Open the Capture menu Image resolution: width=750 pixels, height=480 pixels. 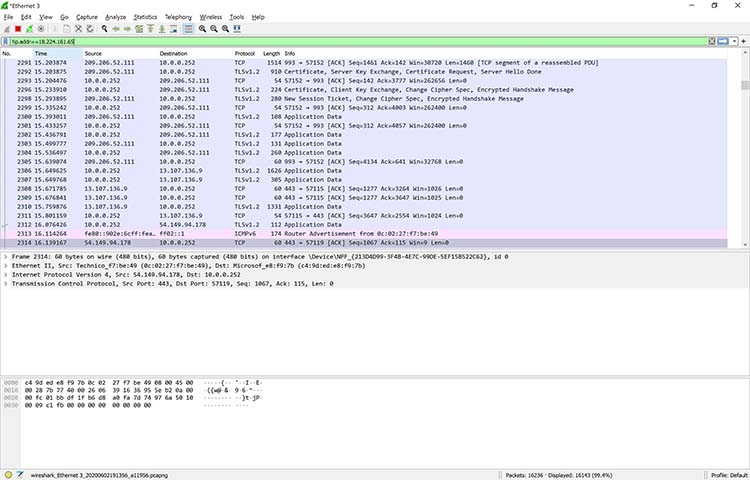87,17
